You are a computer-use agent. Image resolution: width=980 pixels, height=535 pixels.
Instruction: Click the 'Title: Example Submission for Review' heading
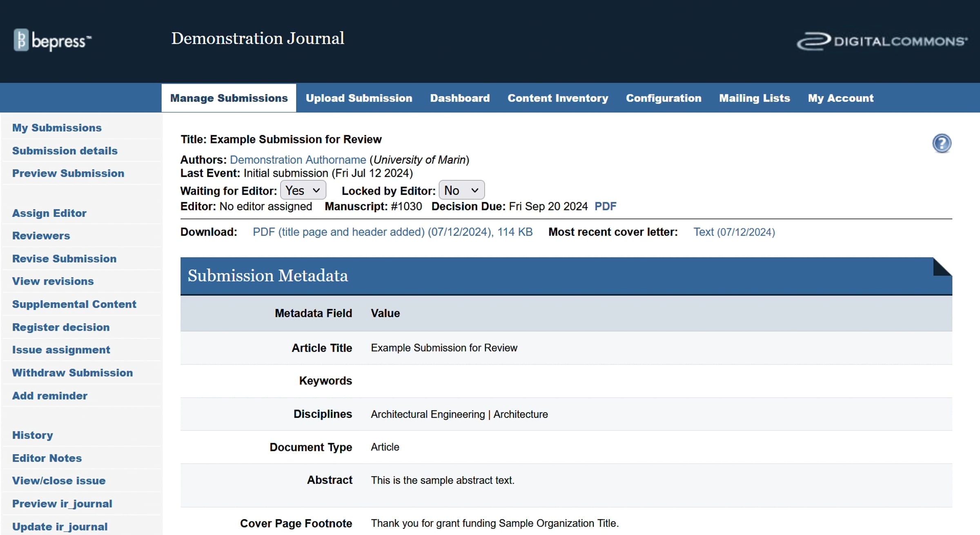coord(281,139)
